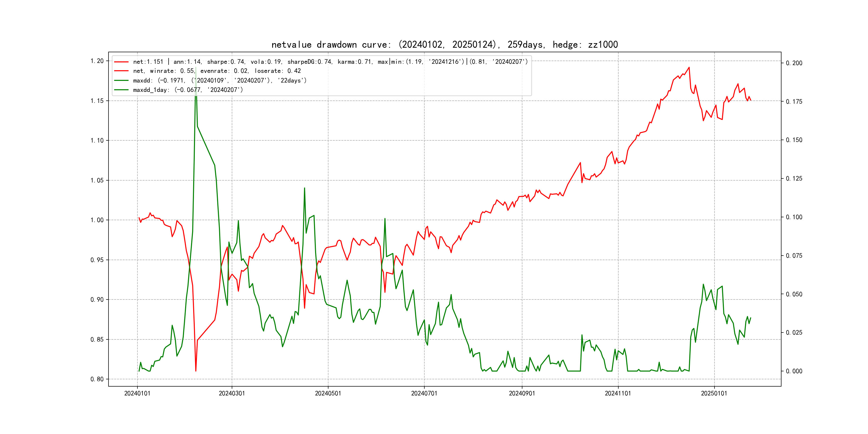
Task: Click the 20240901 x-axis date label
Action: [x=522, y=393]
